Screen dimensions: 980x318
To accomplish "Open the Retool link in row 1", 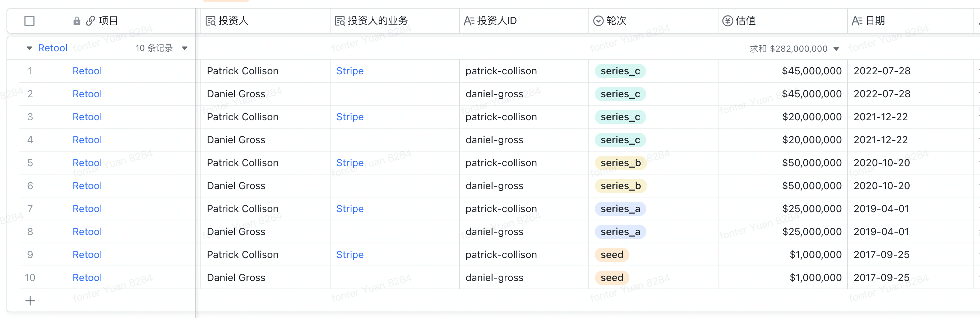I will point(87,71).
